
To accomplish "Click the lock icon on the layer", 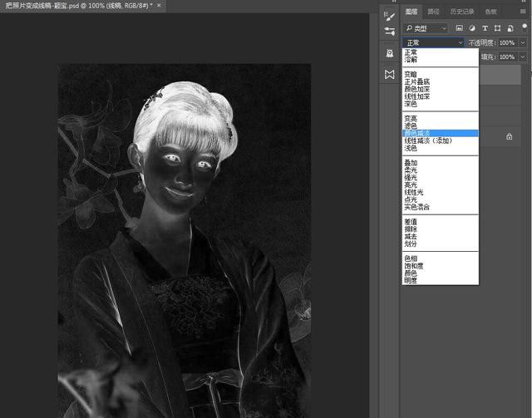I will [x=509, y=135].
